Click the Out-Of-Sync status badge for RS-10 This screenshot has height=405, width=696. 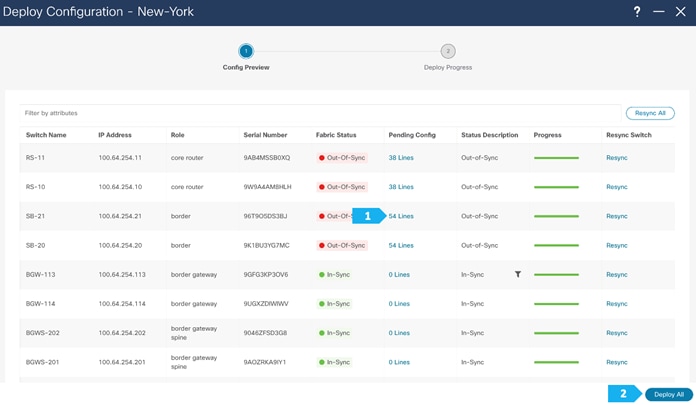[342, 187]
